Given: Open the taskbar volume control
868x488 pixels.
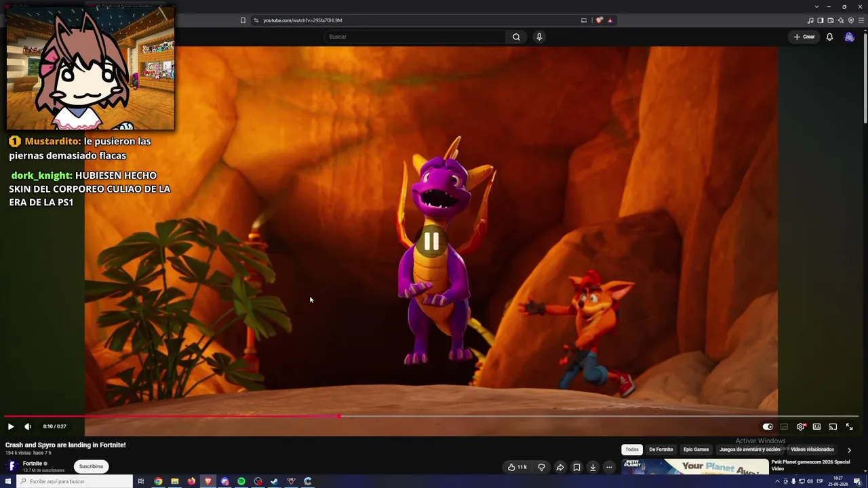Looking at the screenshot, I should pos(810,481).
